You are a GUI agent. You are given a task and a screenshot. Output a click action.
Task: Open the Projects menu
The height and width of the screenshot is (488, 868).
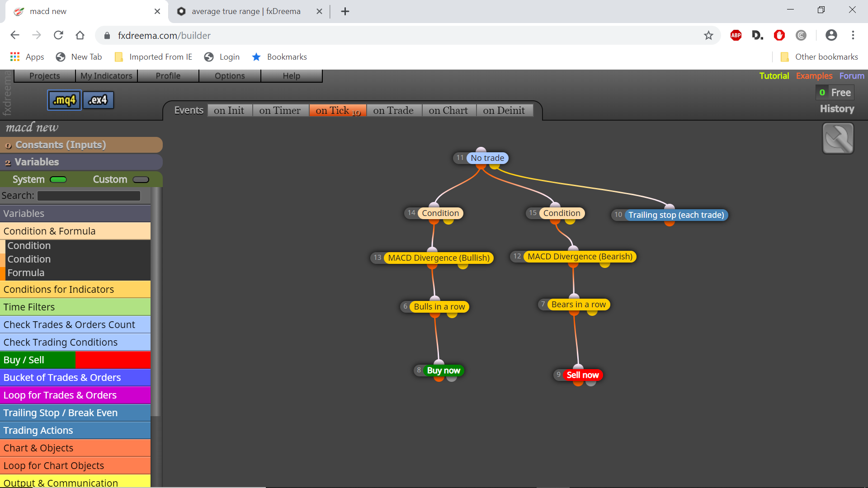click(x=44, y=75)
